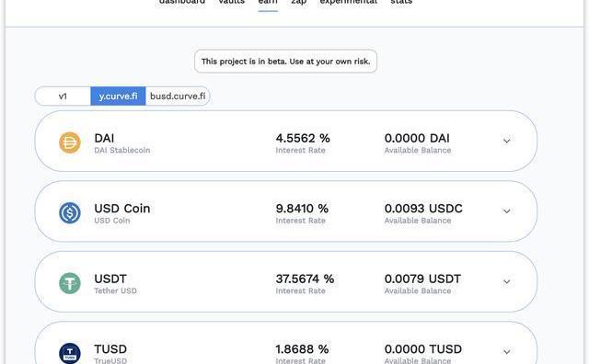The width and height of the screenshot is (589, 364).
Task: Click the 37.5674 % USDT interest rate
Action: [x=305, y=279]
